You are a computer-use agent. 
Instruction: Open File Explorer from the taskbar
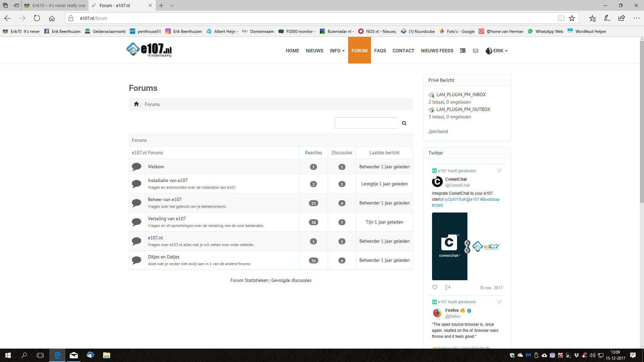(106, 355)
